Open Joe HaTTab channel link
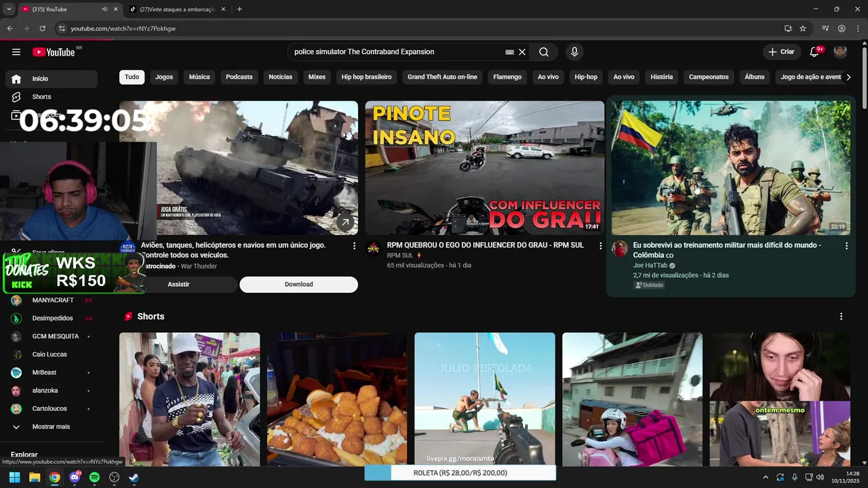 pyautogui.click(x=650, y=266)
